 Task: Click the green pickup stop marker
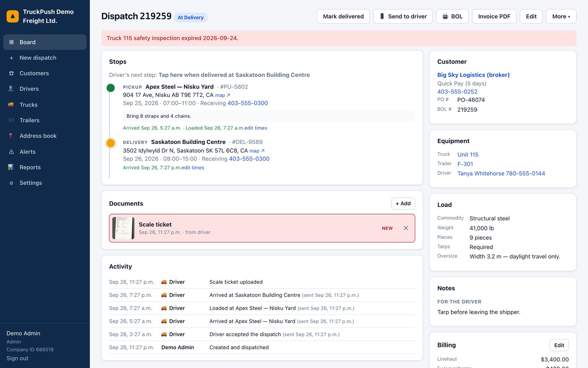coord(111,88)
